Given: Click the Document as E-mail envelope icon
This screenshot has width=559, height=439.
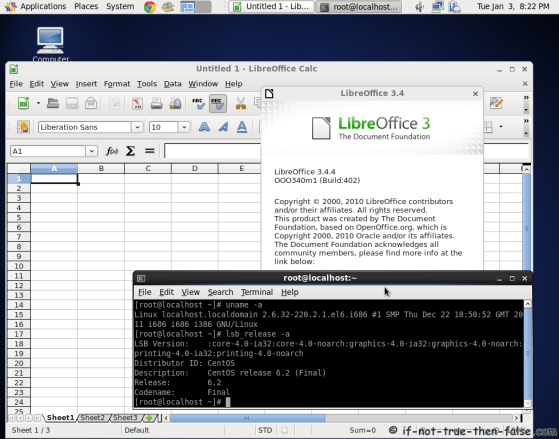Looking at the screenshot, I should pos(91,103).
